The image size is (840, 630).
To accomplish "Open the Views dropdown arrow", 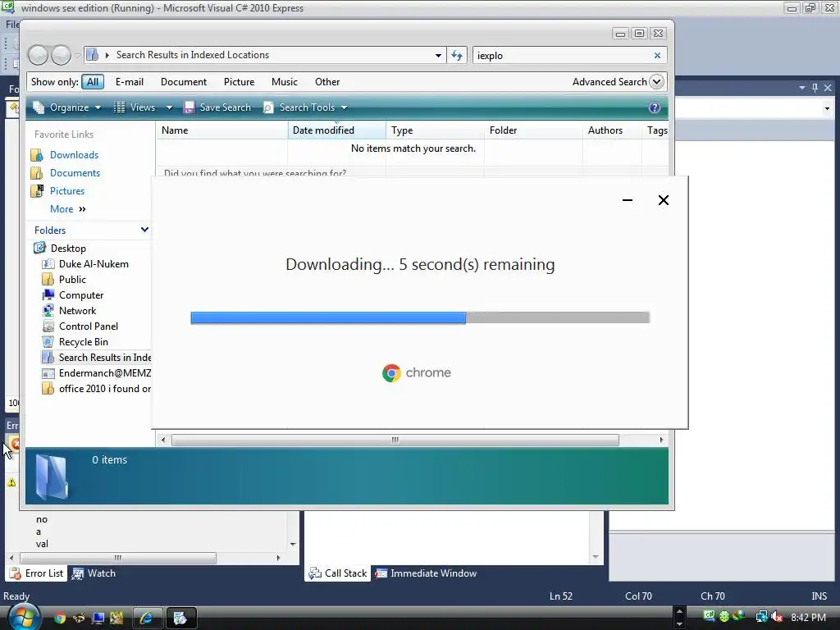I will point(169,107).
